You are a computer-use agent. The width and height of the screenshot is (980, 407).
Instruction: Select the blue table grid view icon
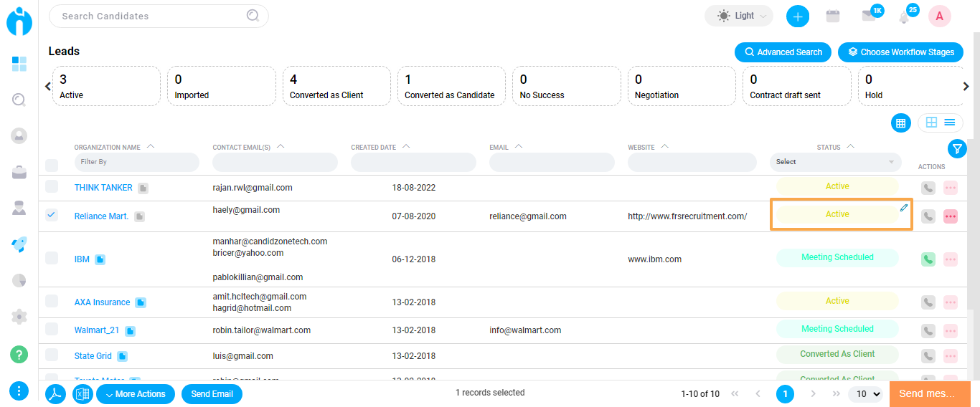coord(901,123)
